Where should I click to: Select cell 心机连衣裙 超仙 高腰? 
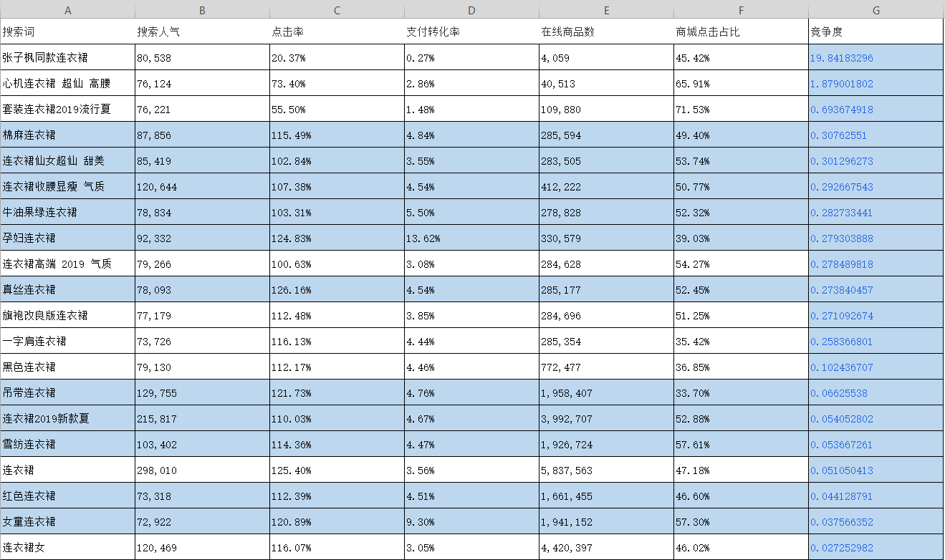pyautogui.click(x=67, y=83)
